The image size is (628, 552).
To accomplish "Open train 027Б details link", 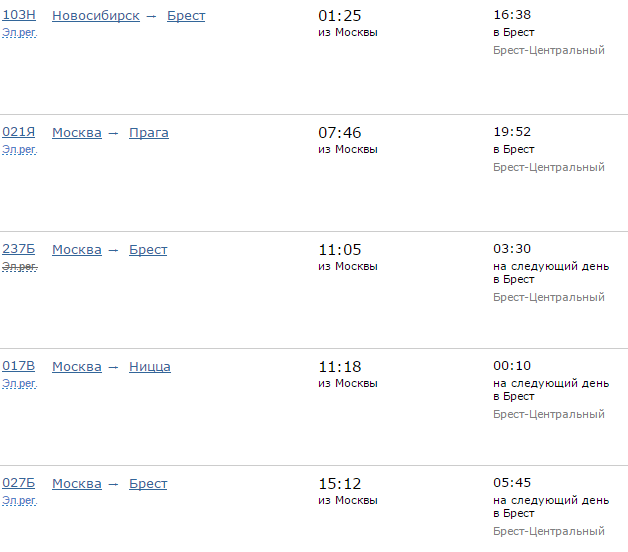I will [x=18, y=484].
